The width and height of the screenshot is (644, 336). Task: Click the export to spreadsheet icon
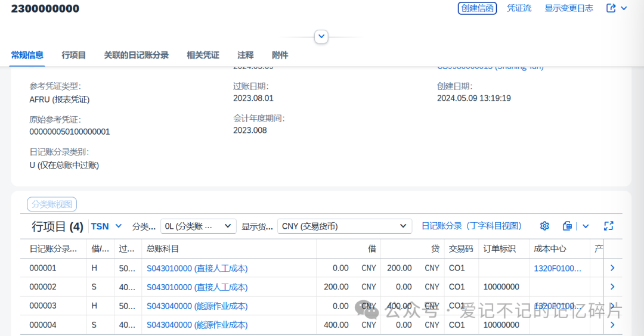(567, 226)
